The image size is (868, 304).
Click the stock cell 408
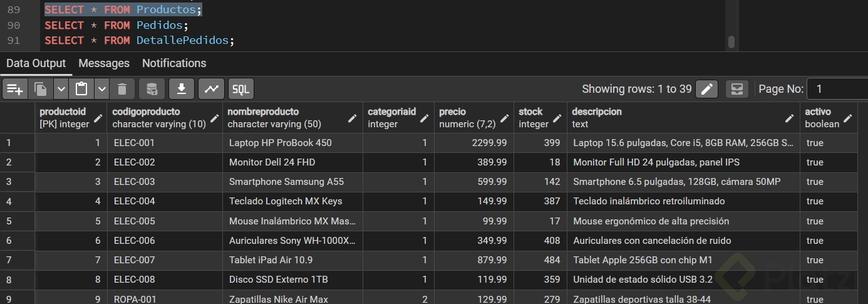(540, 241)
